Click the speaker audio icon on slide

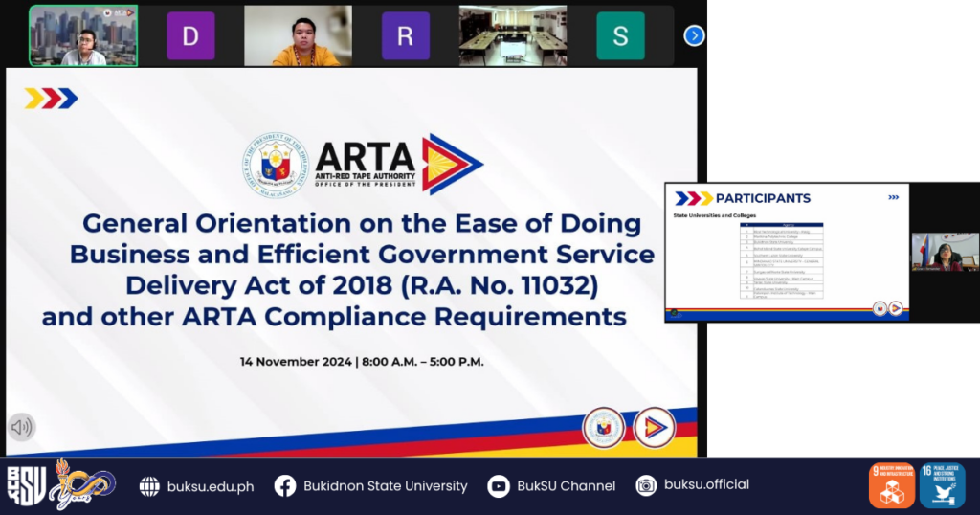point(21,428)
